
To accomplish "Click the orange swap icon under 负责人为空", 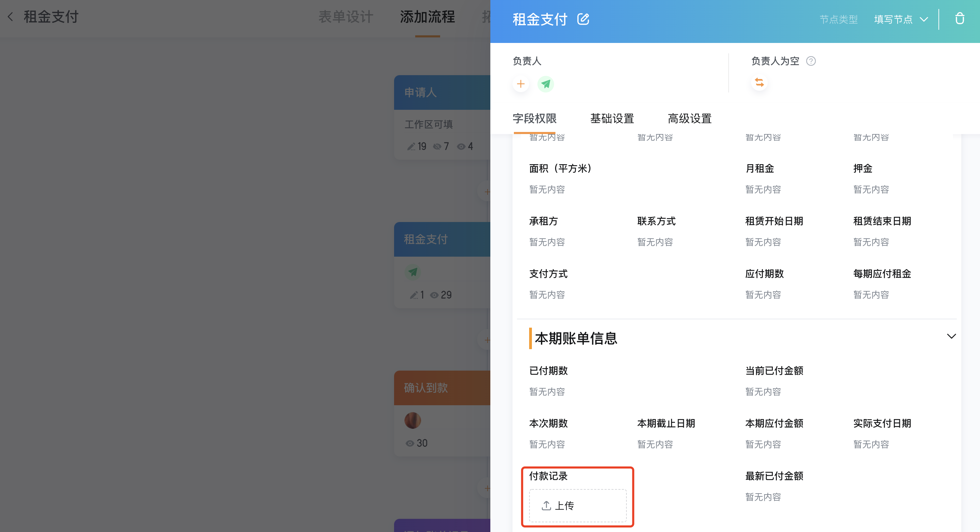I will point(759,82).
